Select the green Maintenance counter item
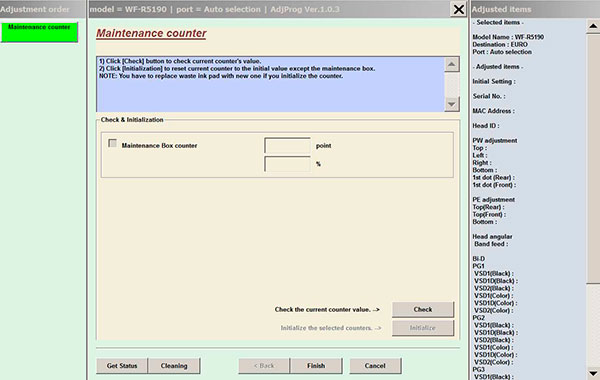The image size is (600, 380). [39, 32]
